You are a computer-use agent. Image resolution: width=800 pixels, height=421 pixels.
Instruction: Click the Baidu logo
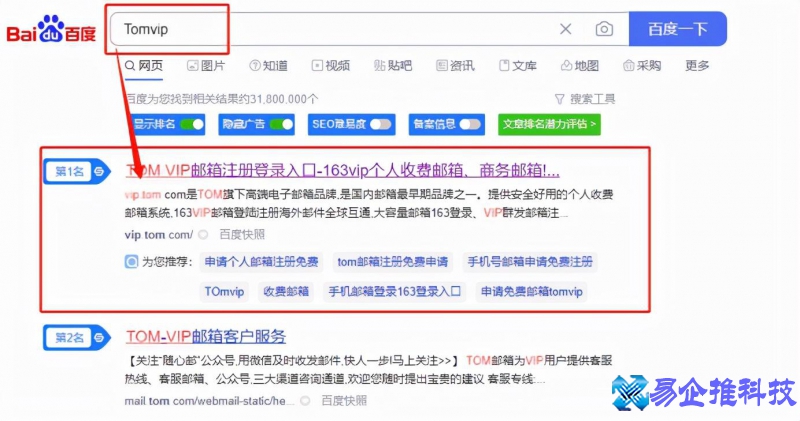[x=51, y=30]
